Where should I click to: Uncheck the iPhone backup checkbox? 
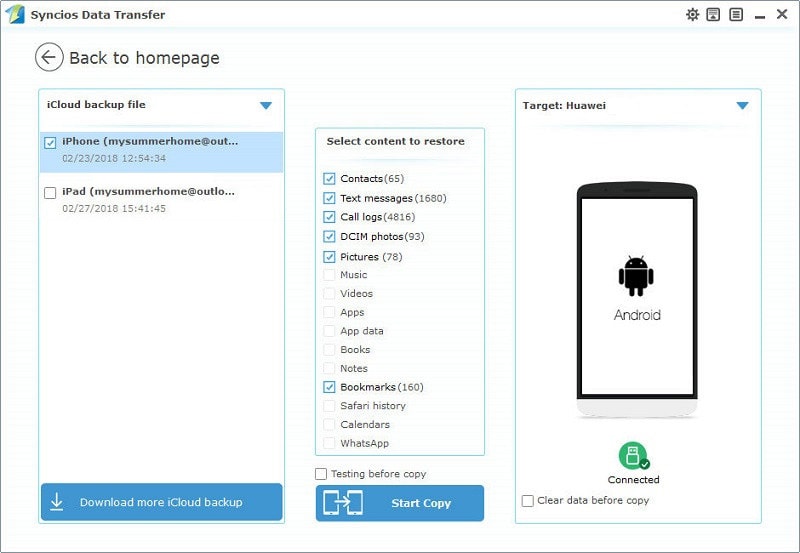pos(50,143)
